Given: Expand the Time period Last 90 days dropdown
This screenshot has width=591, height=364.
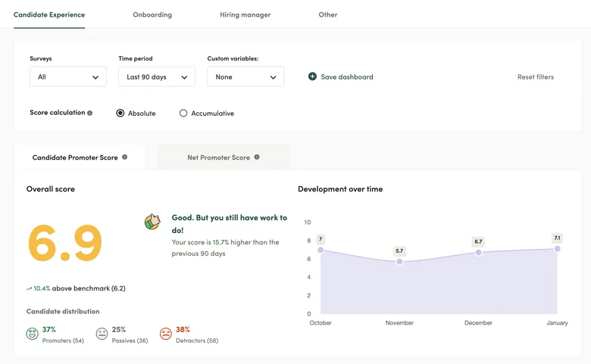Looking at the screenshot, I should 157,76.
